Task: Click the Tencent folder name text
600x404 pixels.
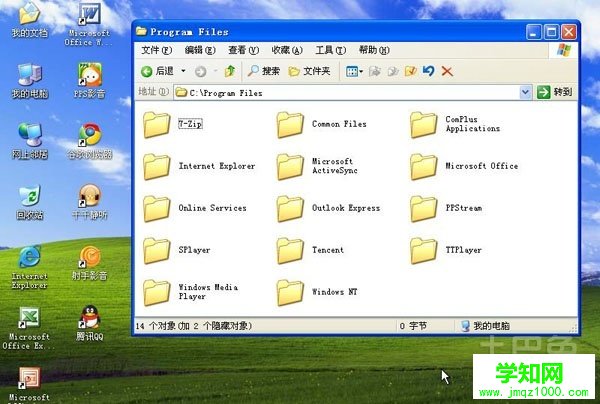Action: click(x=328, y=250)
